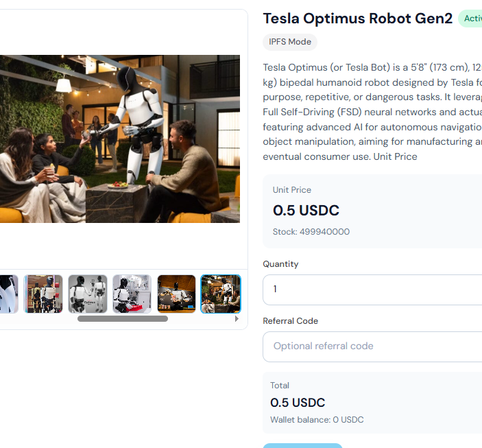Select the outdoor patio robot thumbnail
This screenshot has height=448, width=482.
click(x=221, y=294)
